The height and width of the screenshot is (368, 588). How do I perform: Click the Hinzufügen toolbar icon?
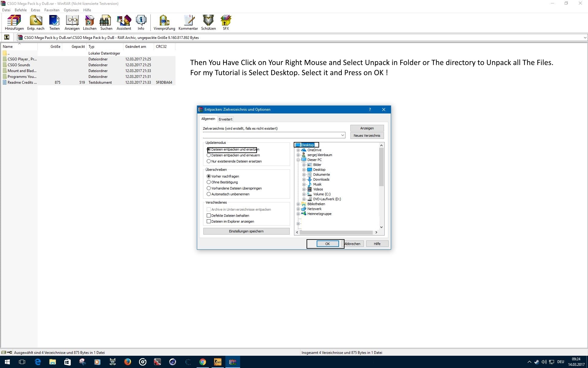[14, 23]
